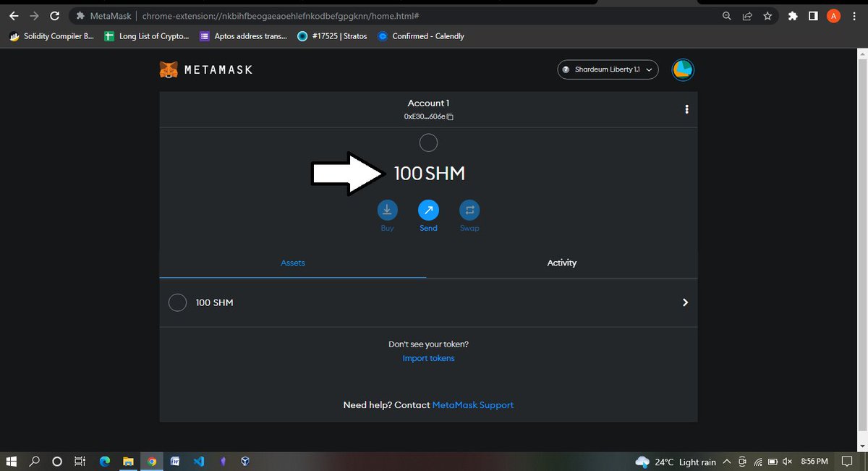Click the Swap icon button
868x471 pixels.
pos(469,211)
